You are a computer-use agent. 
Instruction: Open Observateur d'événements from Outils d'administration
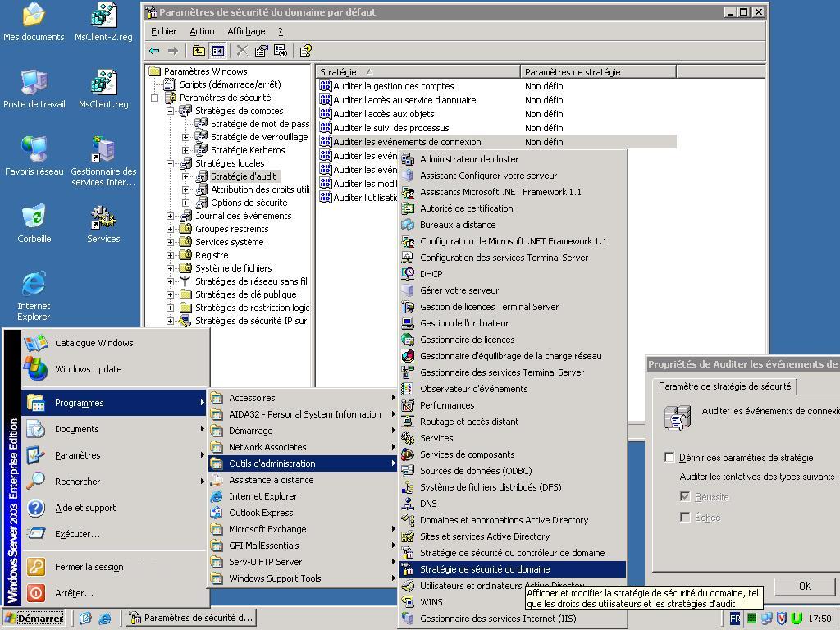[x=513, y=388]
